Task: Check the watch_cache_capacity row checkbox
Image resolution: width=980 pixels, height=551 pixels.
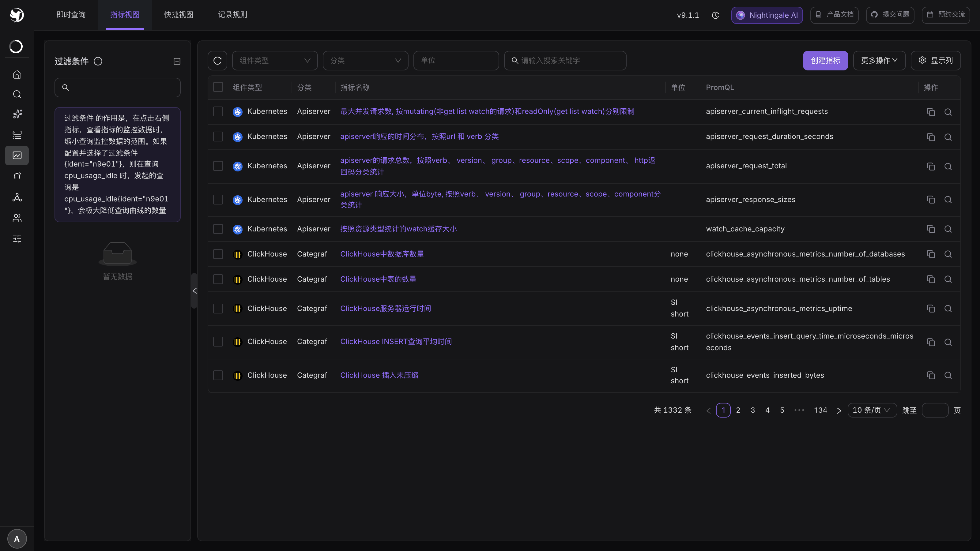Action: [x=218, y=229]
